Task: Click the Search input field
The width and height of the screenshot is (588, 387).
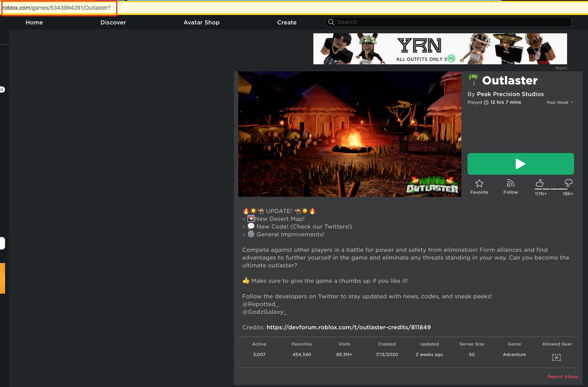Action: point(448,22)
